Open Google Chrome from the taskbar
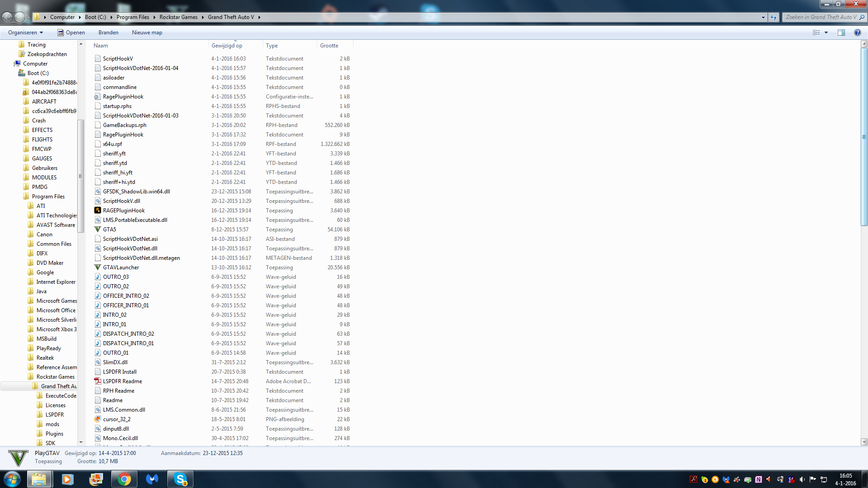 pos(124,479)
